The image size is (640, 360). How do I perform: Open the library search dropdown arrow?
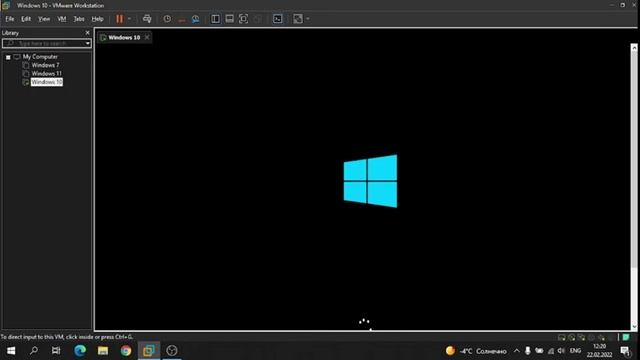point(88,43)
